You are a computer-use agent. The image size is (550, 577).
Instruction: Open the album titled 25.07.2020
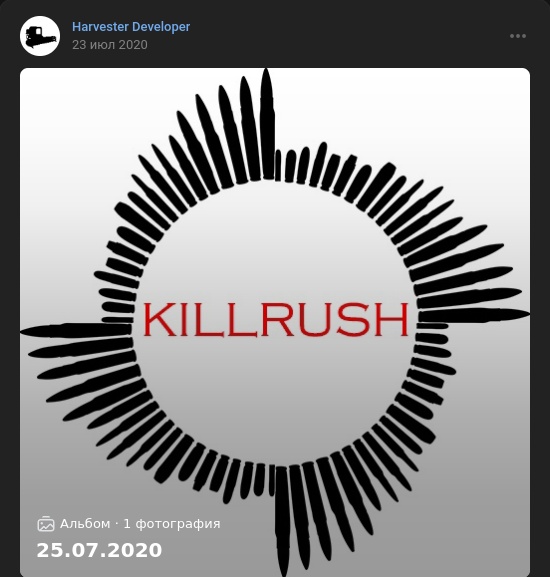99,550
